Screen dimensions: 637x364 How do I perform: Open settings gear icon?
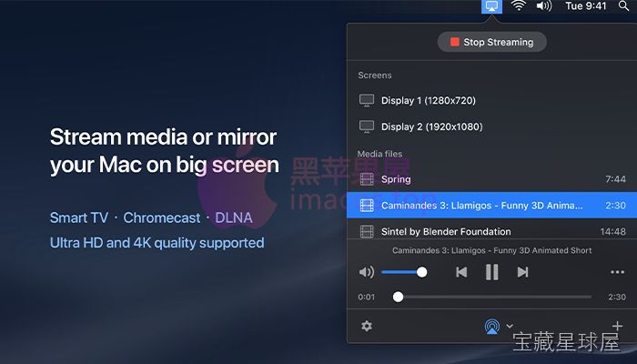coord(367,326)
